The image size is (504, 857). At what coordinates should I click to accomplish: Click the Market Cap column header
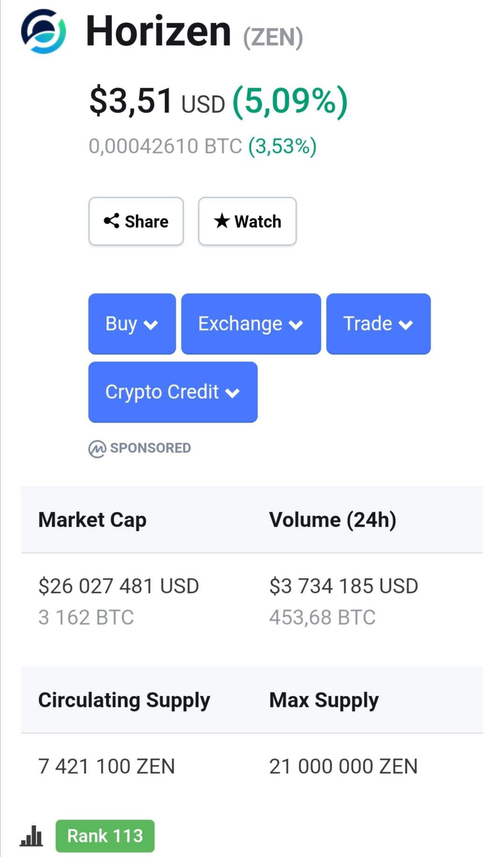coord(92,520)
